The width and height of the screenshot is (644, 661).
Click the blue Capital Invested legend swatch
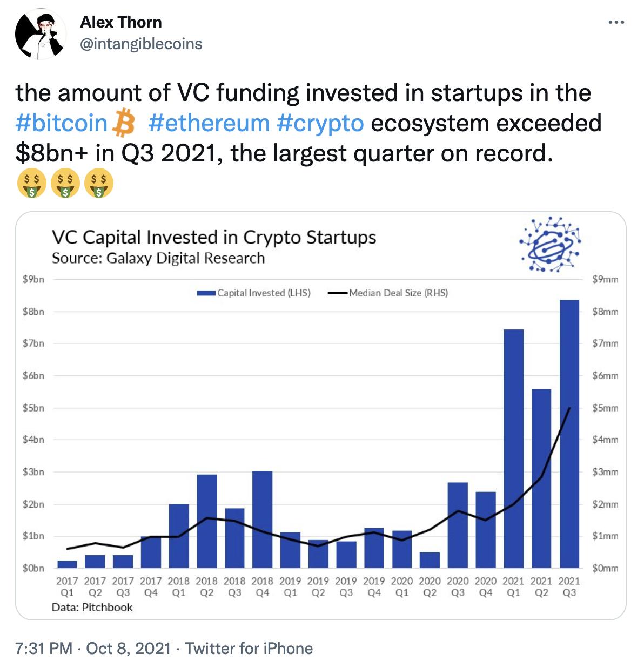click(207, 293)
